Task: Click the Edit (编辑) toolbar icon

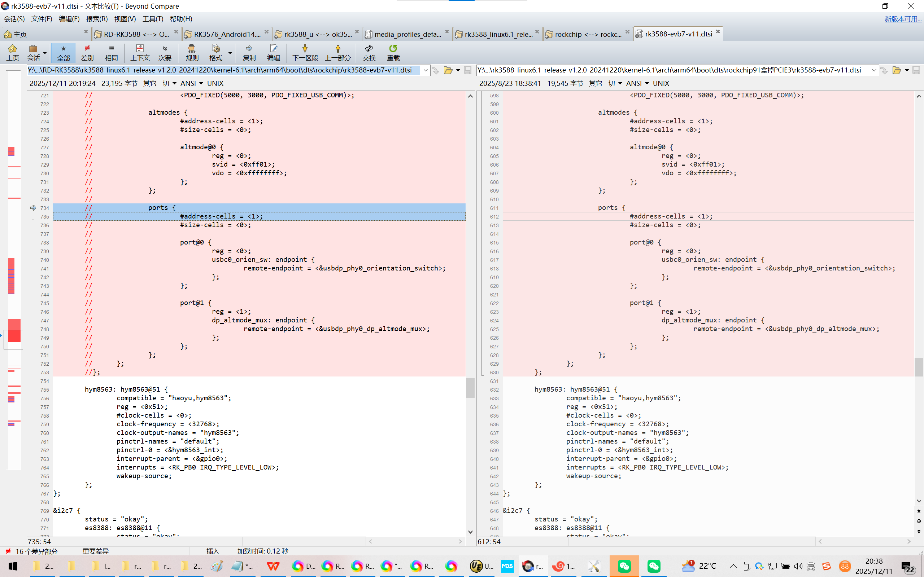Action: coord(273,52)
